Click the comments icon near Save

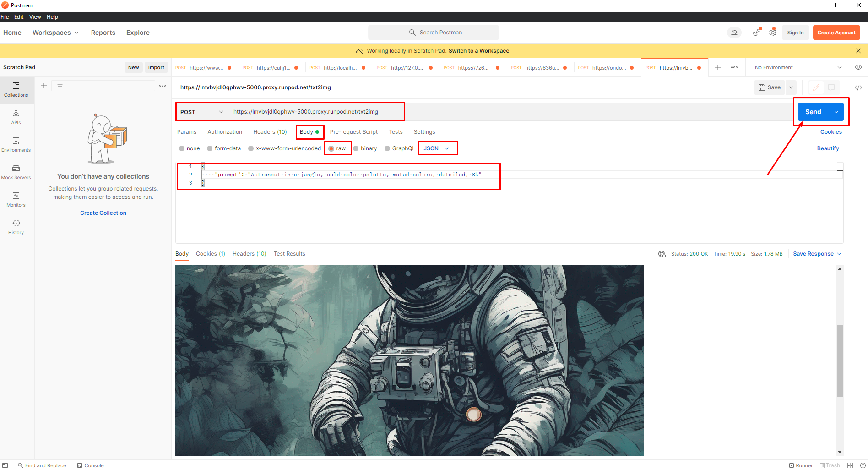[x=831, y=87]
